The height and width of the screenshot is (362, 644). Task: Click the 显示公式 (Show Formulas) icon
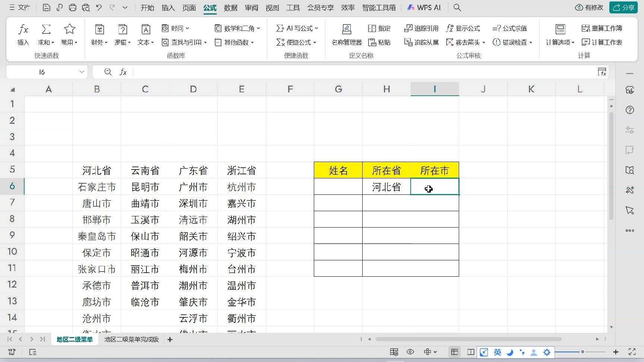click(463, 28)
